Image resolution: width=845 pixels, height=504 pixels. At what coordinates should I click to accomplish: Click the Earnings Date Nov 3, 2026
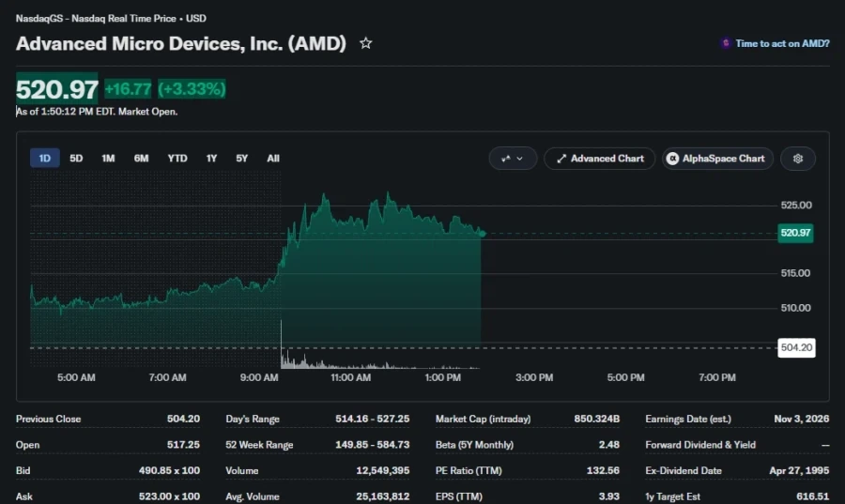(x=802, y=419)
